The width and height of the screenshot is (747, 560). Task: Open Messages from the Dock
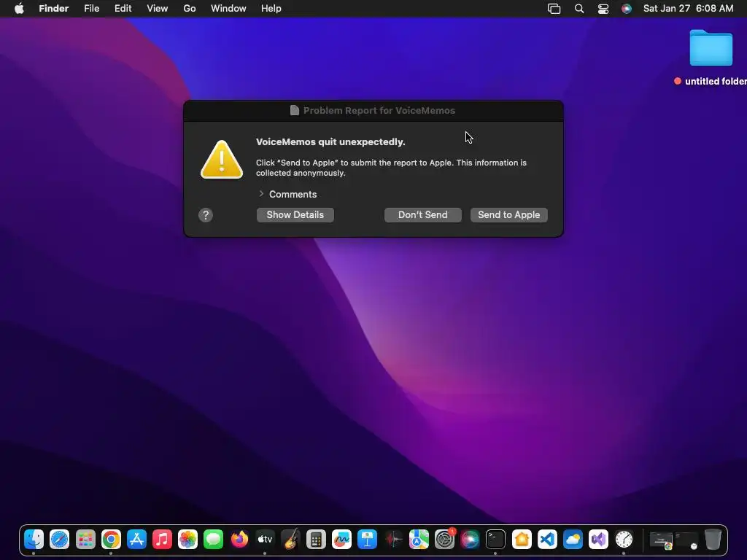point(214,540)
